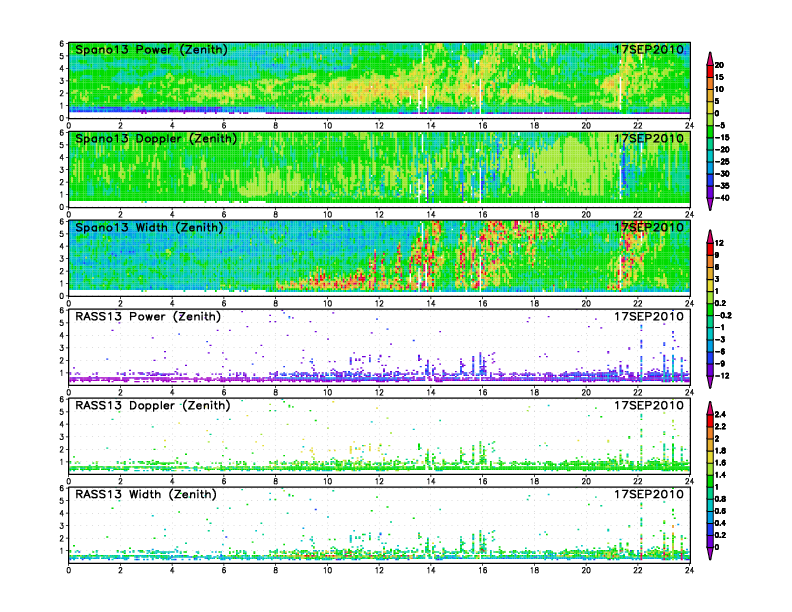Click the value -12 on the middle colorbar

tap(721, 376)
